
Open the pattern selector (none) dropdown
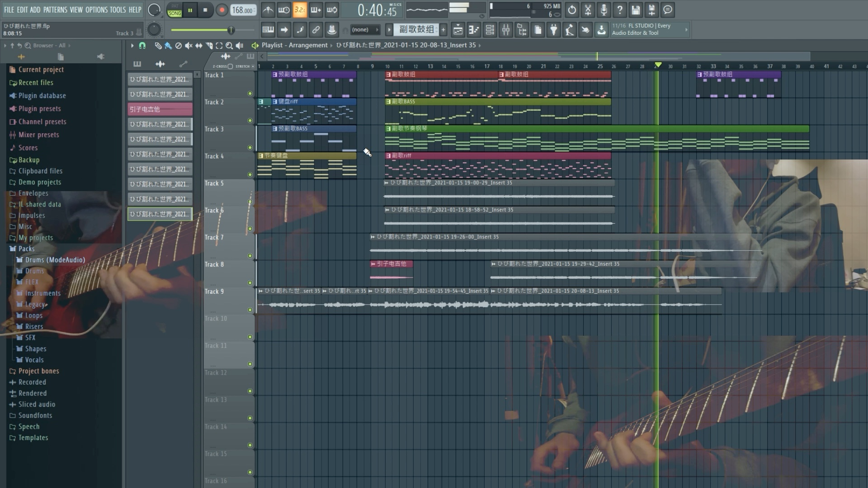[x=365, y=30]
